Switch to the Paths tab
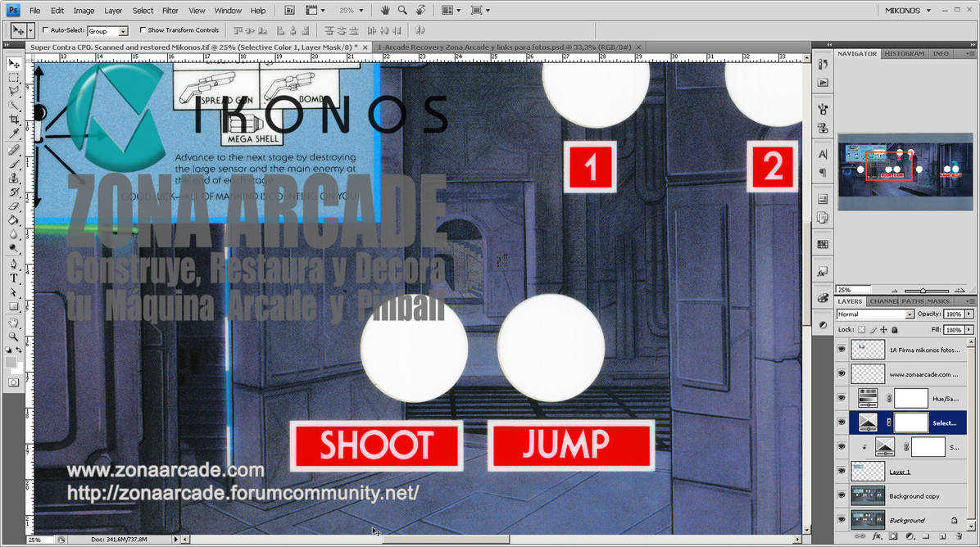Screen dimensions: 980x547 (x=912, y=301)
